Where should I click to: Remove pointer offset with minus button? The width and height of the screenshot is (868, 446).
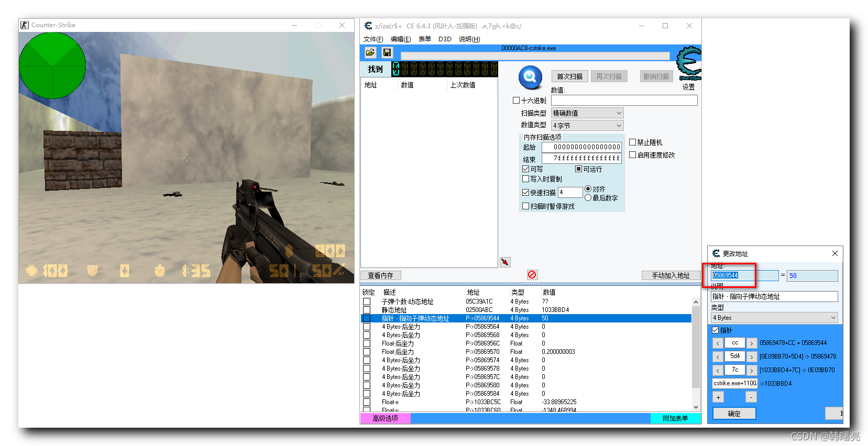(751, 397)
